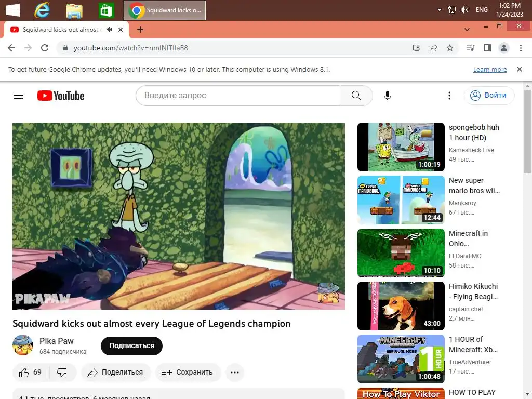The height and width of the screenshot is (399, 532).
Task: Show hidden system tray icons
Action: [x=439, y=10]
